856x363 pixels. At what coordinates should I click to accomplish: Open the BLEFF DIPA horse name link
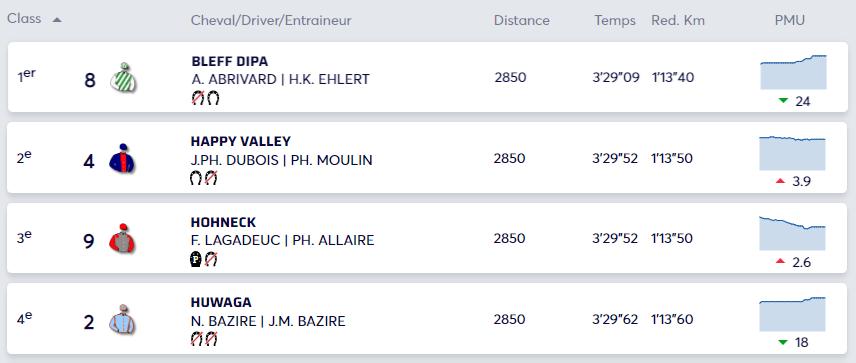[x=230, y=62]
